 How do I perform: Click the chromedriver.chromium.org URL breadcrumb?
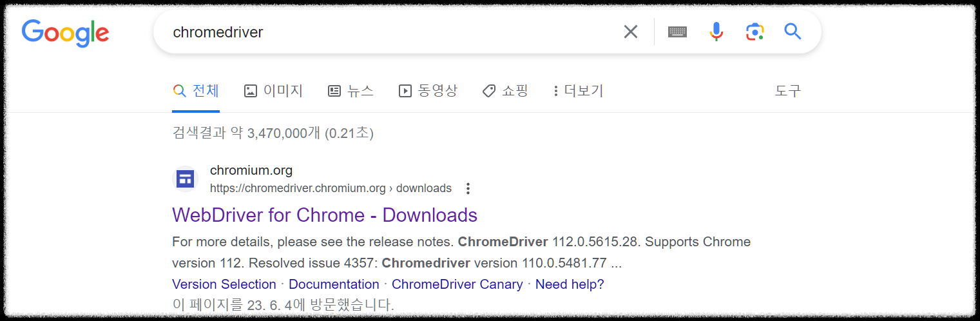click(331, 188)
